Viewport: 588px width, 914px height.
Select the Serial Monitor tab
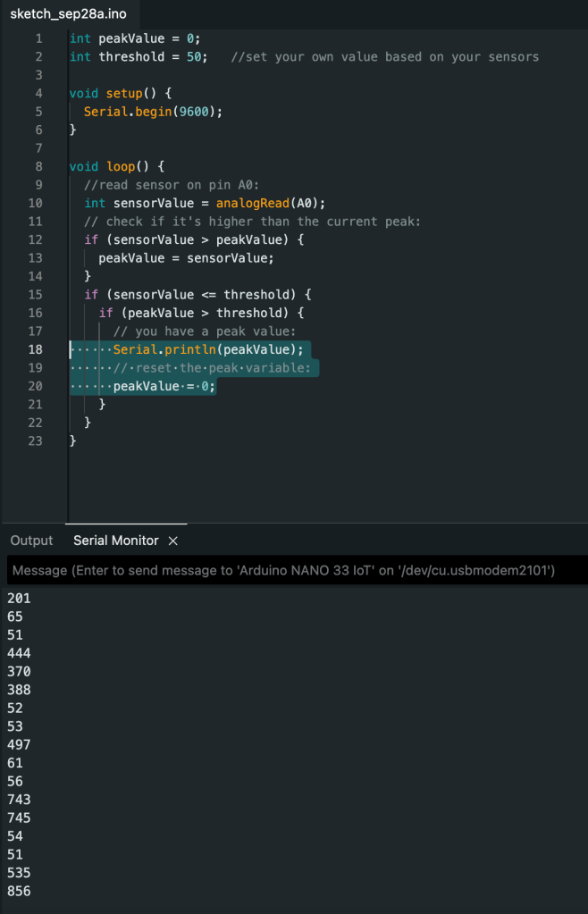(115, 541)
